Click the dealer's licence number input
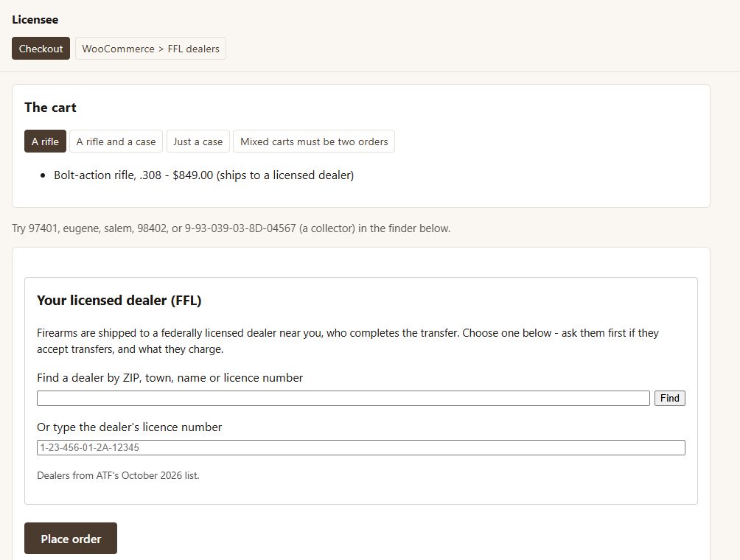The image size is (740, 560). click(x=361, y=448)
